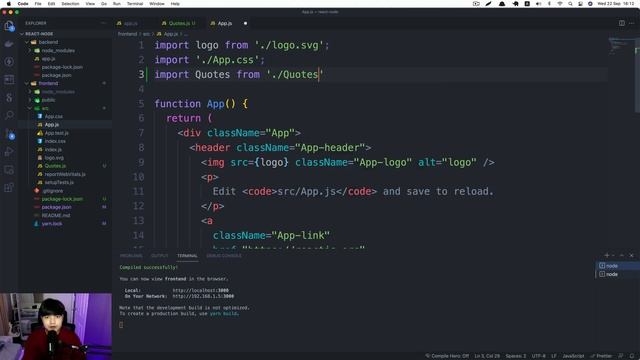Click the feedback icon in the status bar
This screenshot has width=640, height=360.
point(621,356)
